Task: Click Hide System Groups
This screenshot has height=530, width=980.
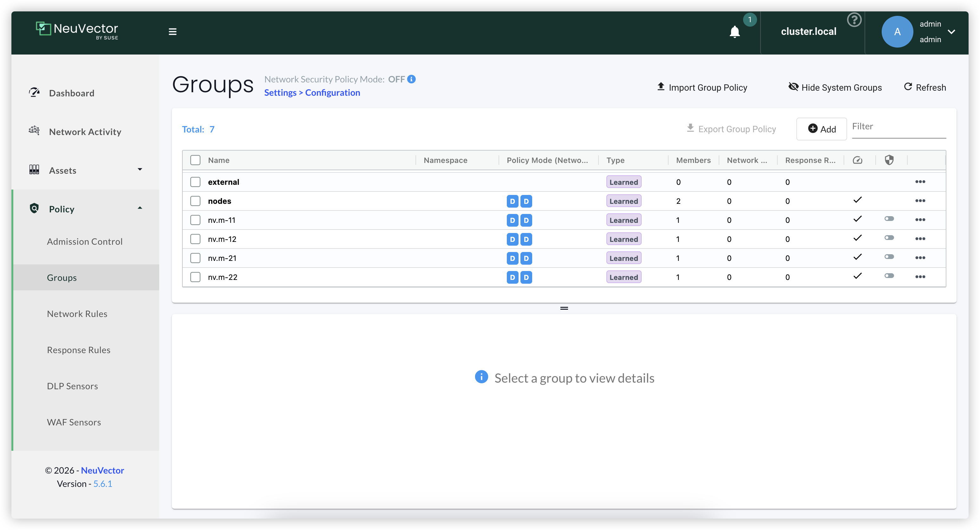Action: coord(835,87)
